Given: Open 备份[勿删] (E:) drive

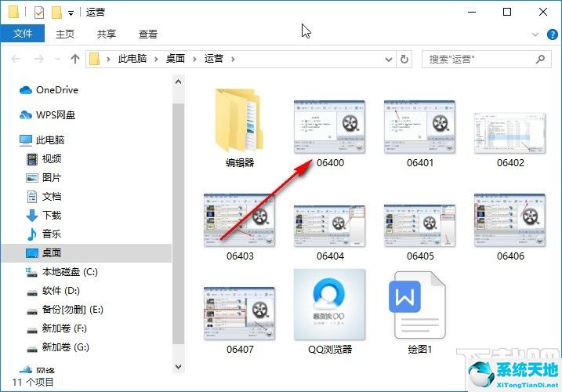Looking at the screenshot, I should 65,310.
